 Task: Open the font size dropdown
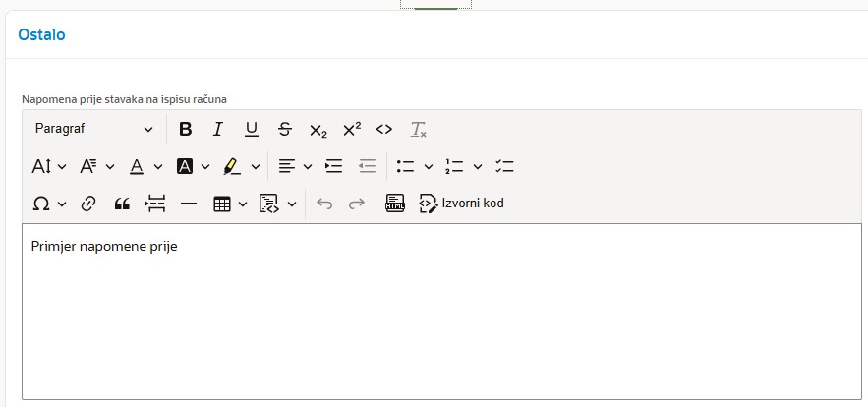48,166
